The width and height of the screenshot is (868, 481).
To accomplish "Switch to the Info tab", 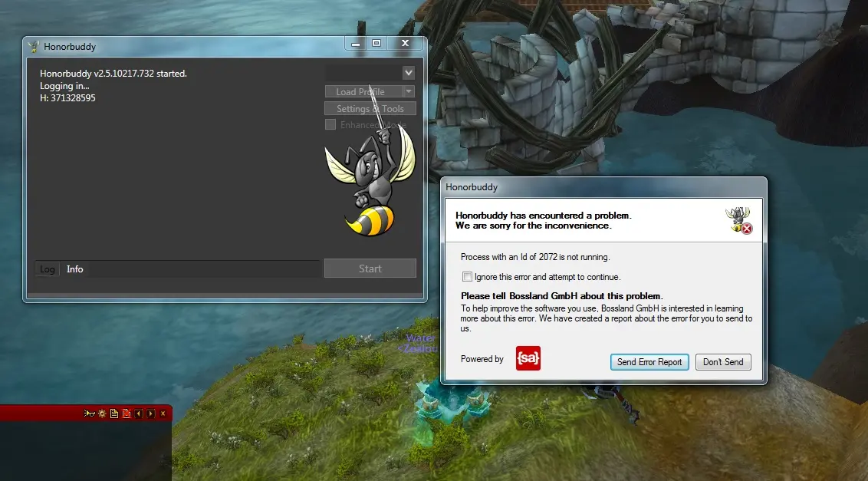I will coord(74,269).
